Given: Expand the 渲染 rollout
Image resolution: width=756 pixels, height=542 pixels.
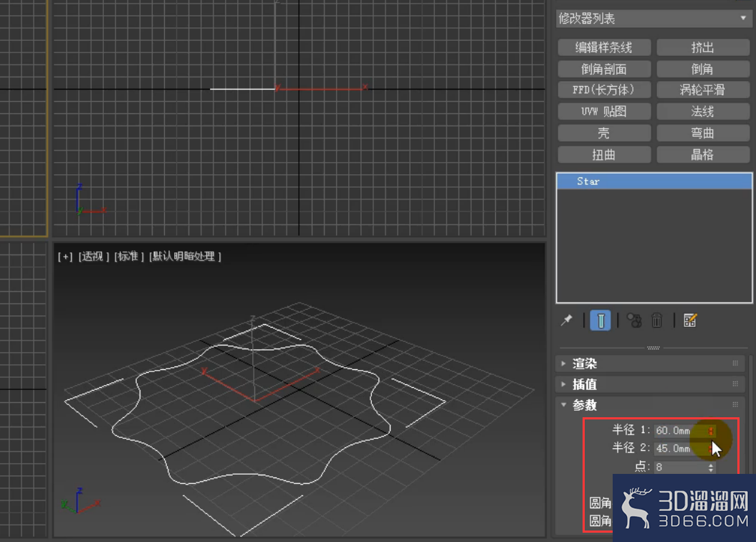Looking at the screenshot, I should coord(650,363).
